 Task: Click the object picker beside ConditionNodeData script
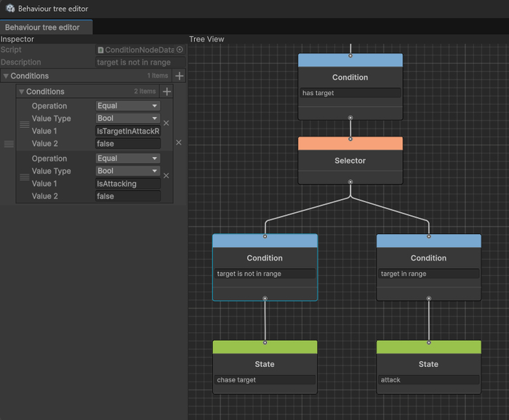click(x=180, y=50)
